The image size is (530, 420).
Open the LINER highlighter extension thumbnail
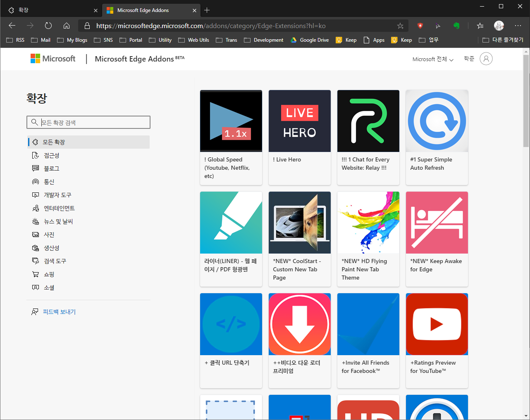pyautogui.click(x=231, y=223)
